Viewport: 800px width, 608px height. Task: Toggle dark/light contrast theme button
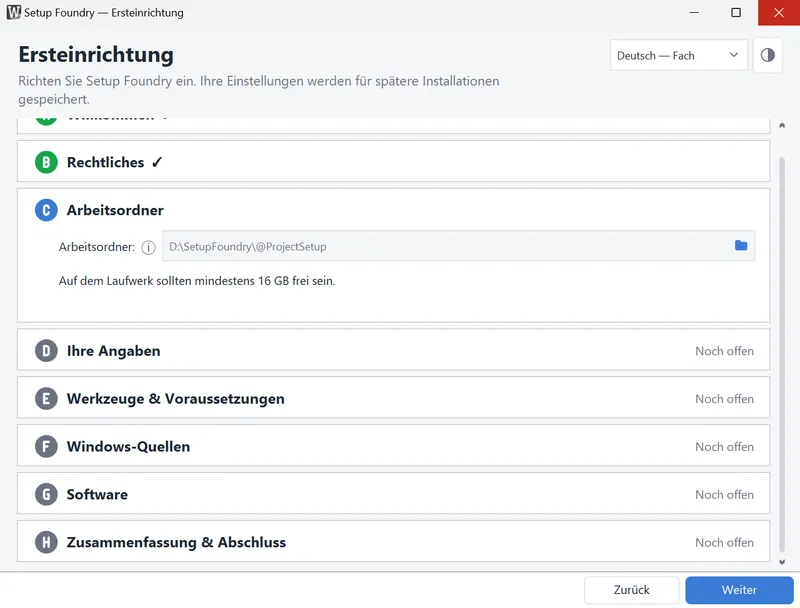[x=767, y=55]
